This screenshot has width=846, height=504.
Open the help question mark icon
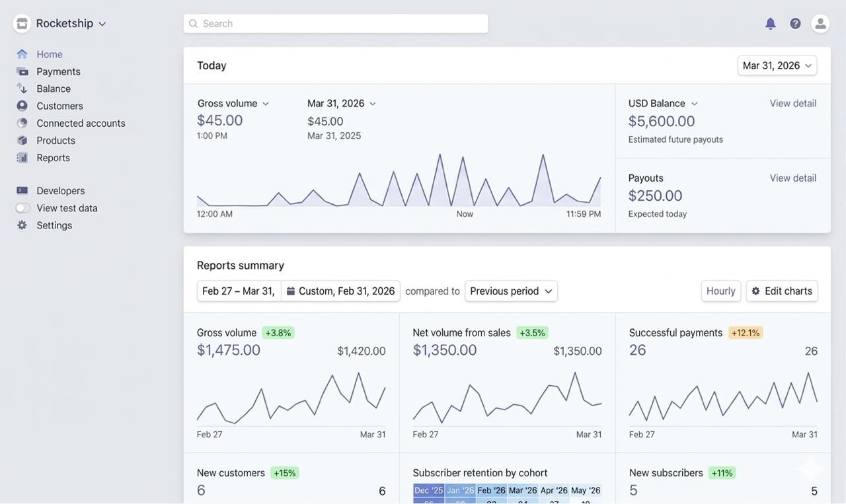pyautogui.click(x=796, y=24)
